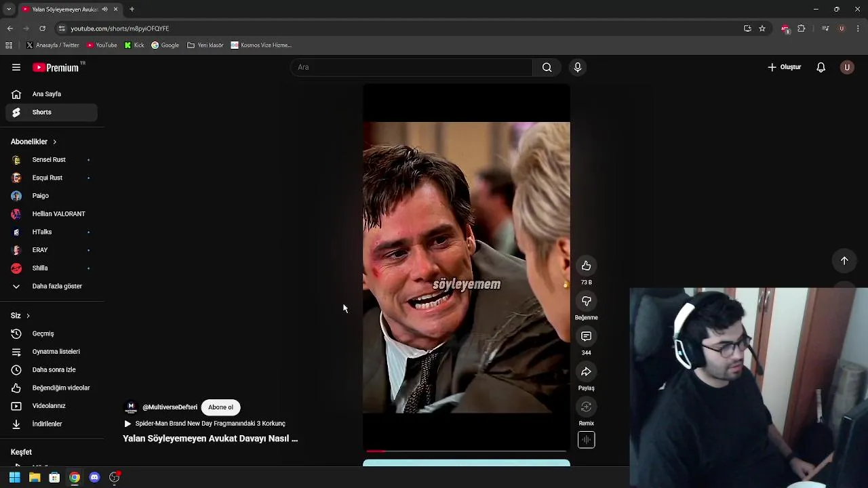Go to the previous Short with the up arrow

(844, 261)
